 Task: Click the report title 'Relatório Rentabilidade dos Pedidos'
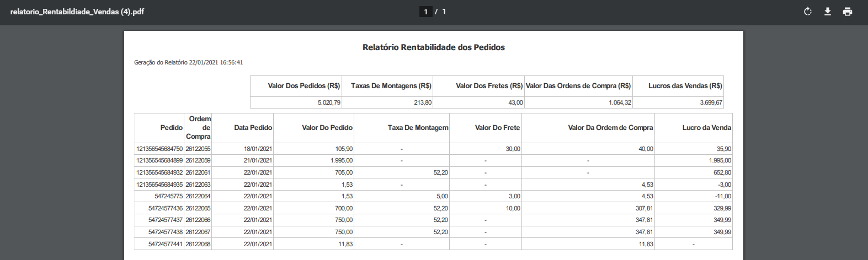coord(434,47)
